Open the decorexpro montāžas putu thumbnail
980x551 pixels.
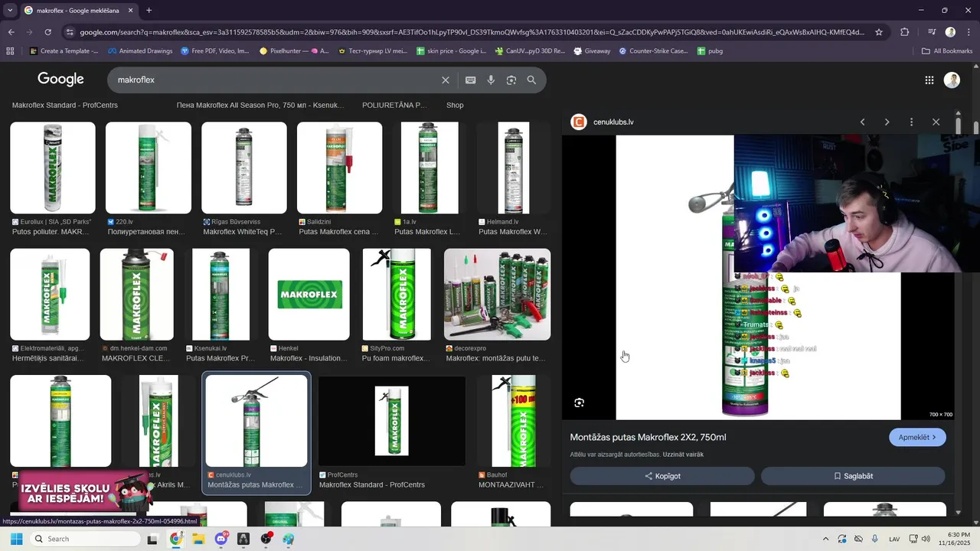(497, 294)
